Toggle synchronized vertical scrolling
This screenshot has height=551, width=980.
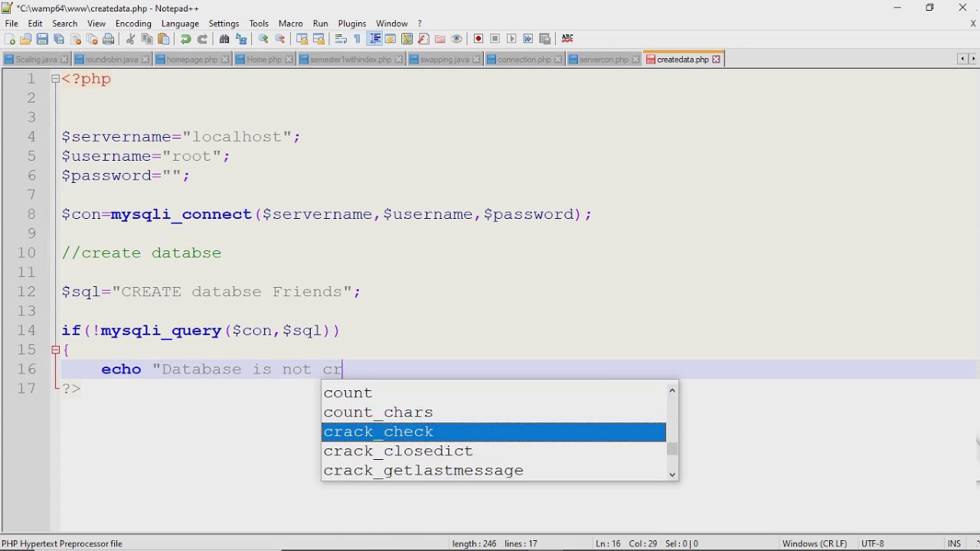(x=302, y=39)
